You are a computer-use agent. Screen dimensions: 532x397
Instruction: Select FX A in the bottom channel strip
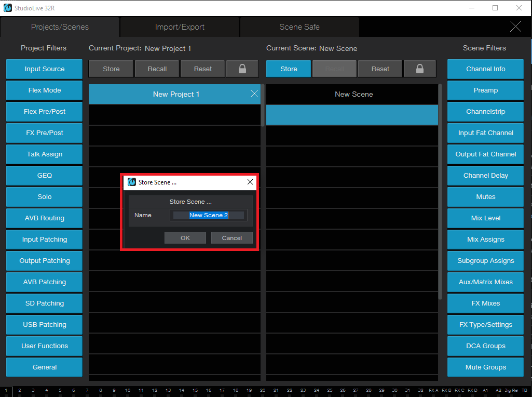[433, 392]
